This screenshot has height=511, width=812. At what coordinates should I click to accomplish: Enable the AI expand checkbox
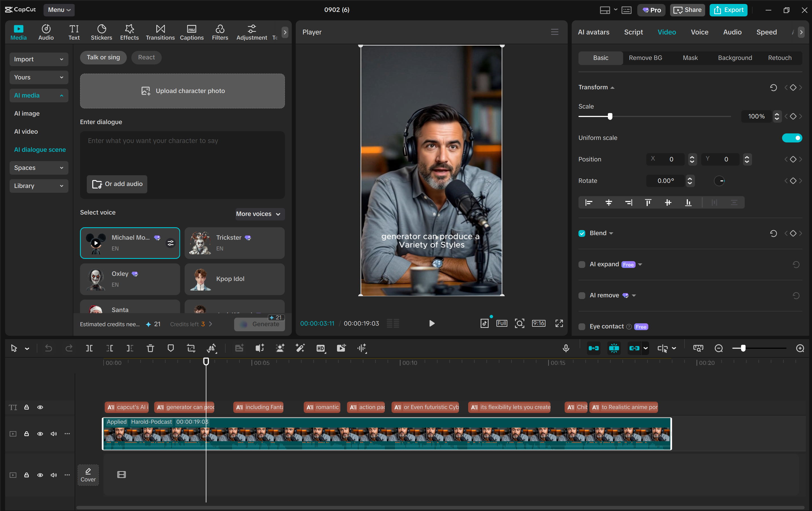(x=582, y=264)
